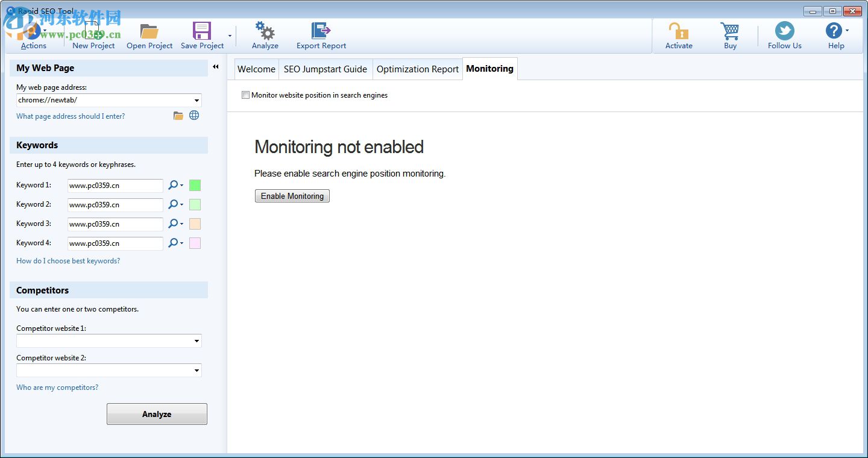Open the Optimization Report tab

[418, 69]
